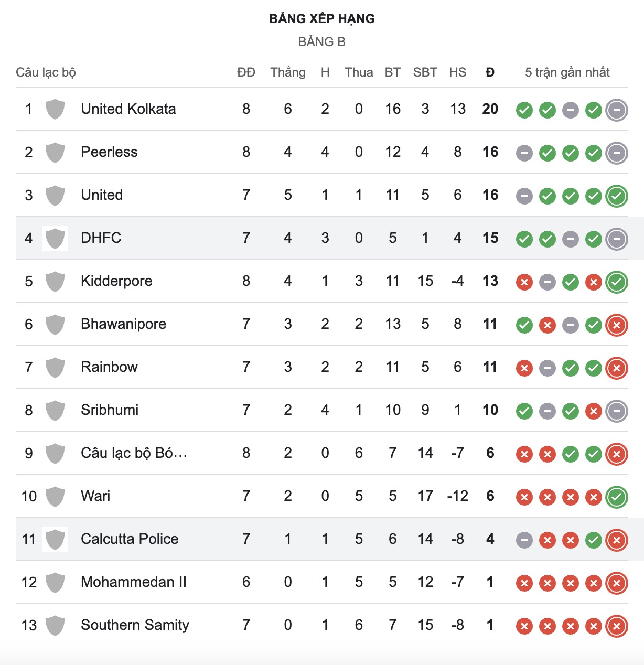The image size is (644, 665).
Task: Open the Peerless club link
Action: click(109, 152)
